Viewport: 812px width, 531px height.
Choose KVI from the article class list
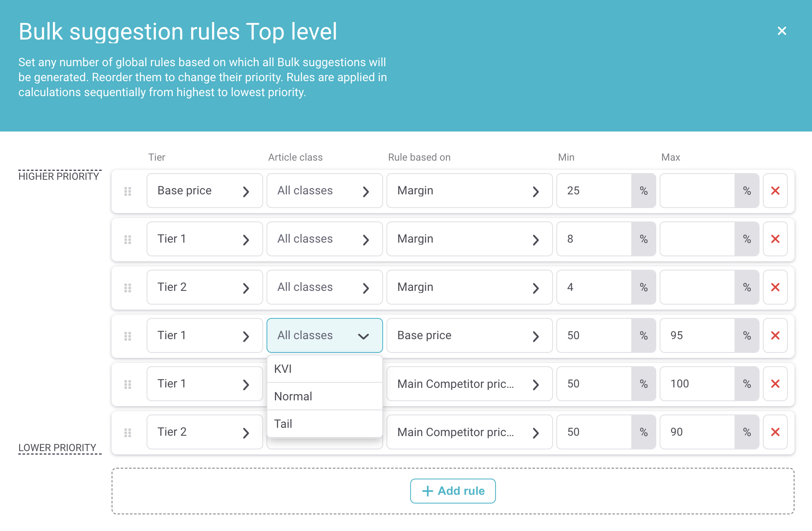point(324,369)
